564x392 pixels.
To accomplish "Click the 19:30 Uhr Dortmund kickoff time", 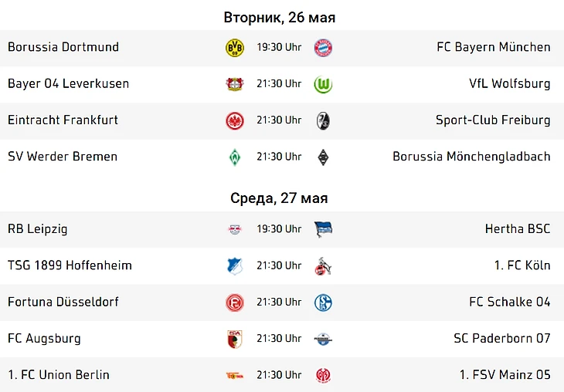I will [x=279, y=47].
